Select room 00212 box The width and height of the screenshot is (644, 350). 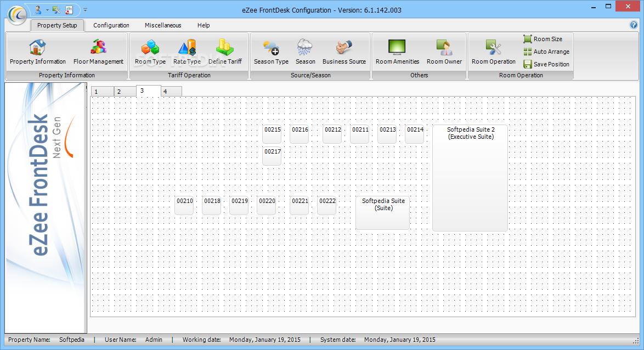332,134
